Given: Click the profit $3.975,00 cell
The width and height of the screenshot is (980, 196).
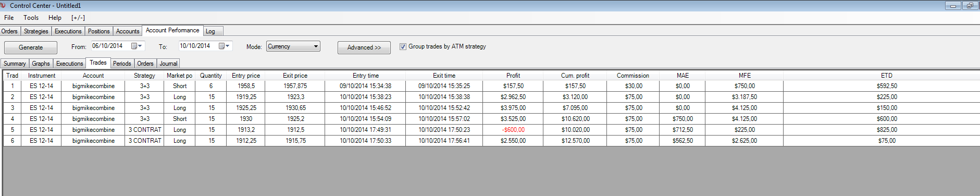Looking at the screenshot, I should coord(513,108).
